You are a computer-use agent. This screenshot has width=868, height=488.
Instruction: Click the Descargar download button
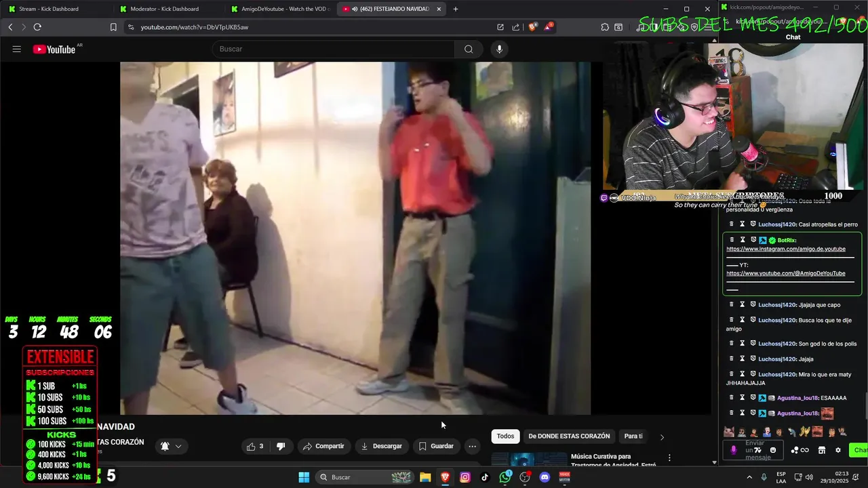tap(381, 446)
